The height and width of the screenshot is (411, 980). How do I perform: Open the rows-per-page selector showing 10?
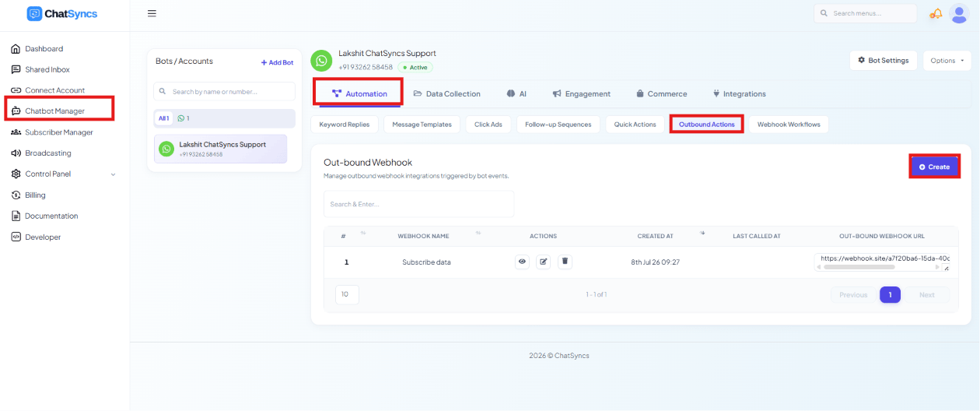pyautogui.click(x=347, y=295)
